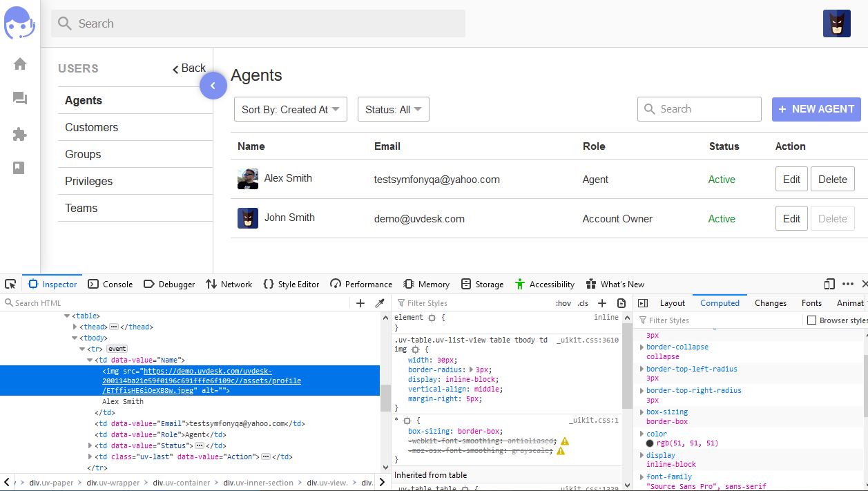Viewport: 868px width, 491px height.
Task: Open the Fonts sidebar tab
Action: pos(812,303)
